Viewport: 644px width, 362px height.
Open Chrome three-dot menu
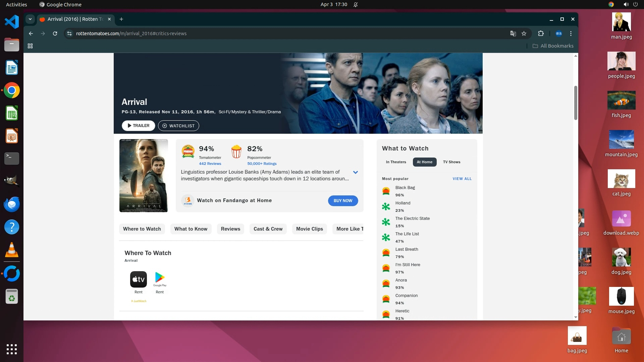[571, 34]
